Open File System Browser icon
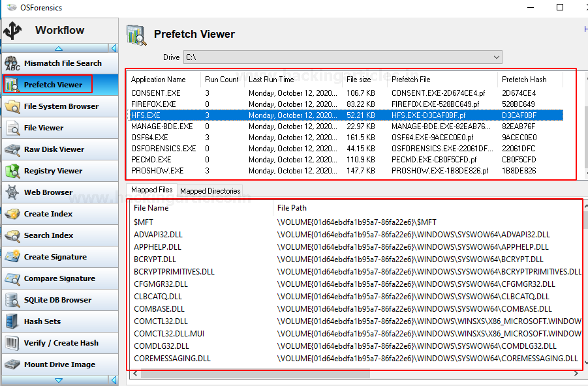Image resolution: width=588 pixels, height=386 pixels. (12, 106)
